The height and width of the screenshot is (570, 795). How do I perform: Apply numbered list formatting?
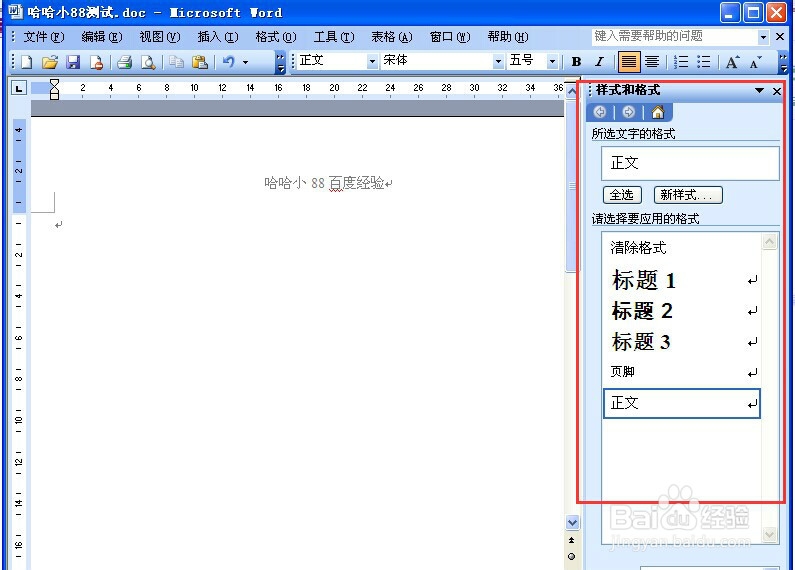[681, 62]
